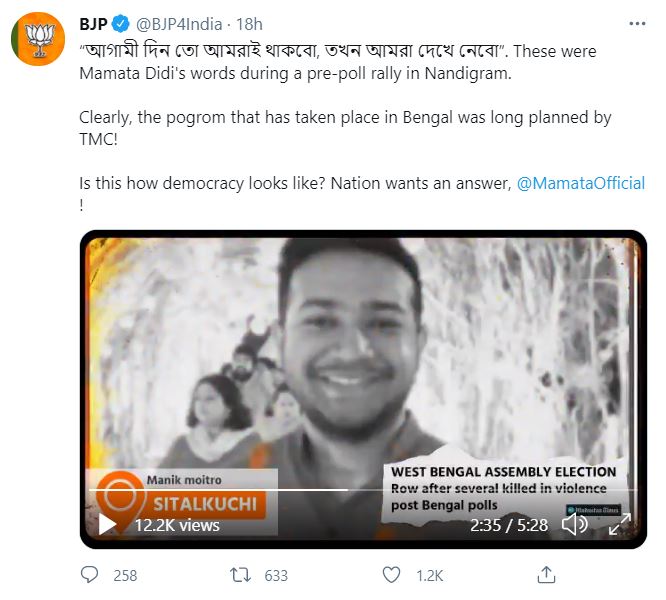666x600 pixels.
Task: Click the 2:35 / 5:28 video time display
Action: click(x=509, y=524)
